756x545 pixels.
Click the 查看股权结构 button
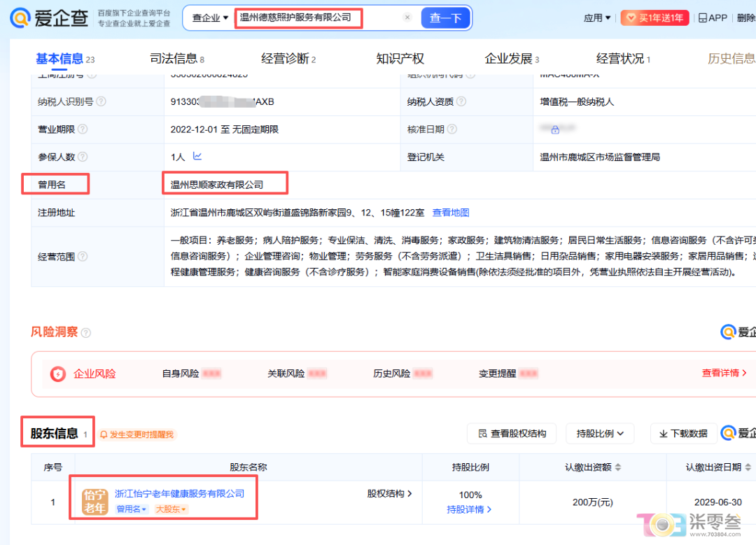tap(512, 434)
